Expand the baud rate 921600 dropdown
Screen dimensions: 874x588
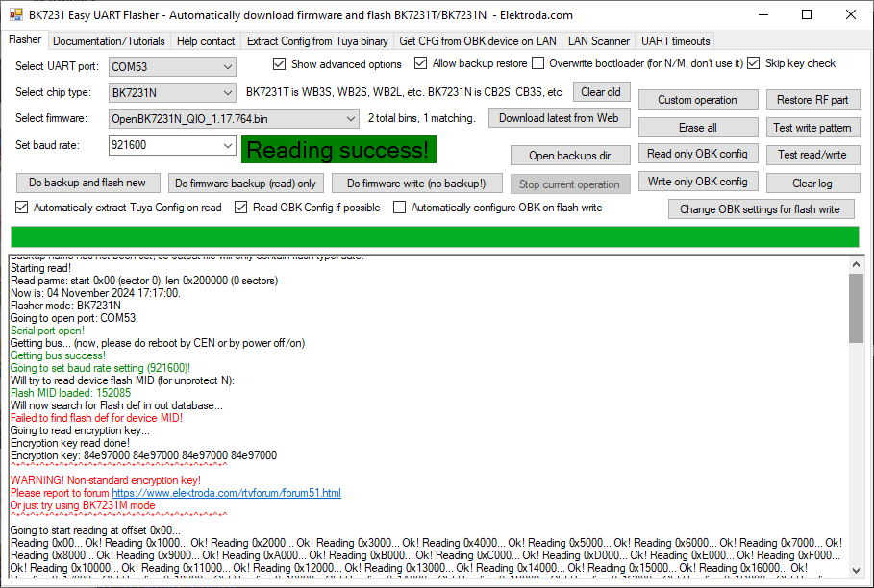(228, 145)
